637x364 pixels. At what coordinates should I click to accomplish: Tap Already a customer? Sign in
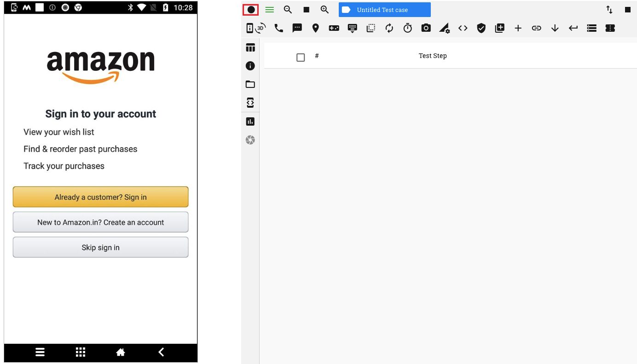pos(100,197)
